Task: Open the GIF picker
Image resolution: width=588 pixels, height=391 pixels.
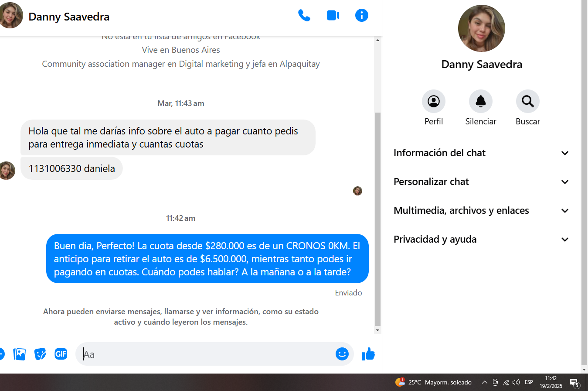Action: tap(61, 354)
